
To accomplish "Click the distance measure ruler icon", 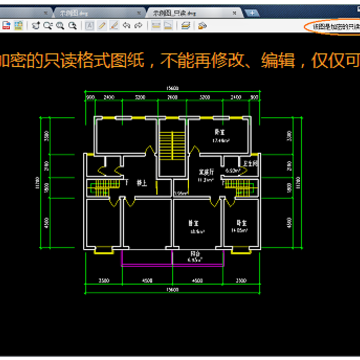I will [156, 25].
